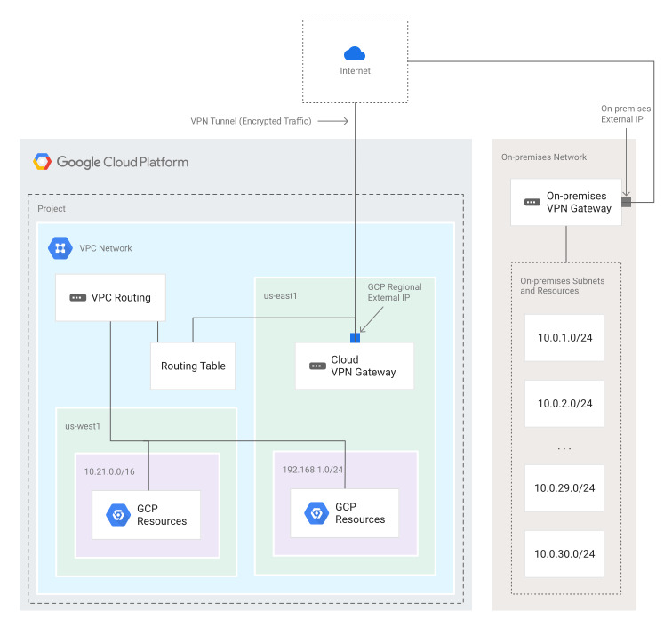Click the blue GCP Regional External IP square
Screen dimensions: 672x628
point(355,338)
